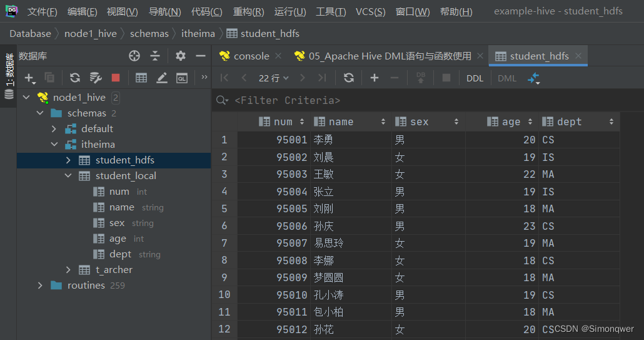This screenshot has width=644, height=340.
Task: Click the Database breadcrumb
Action: 30,34
